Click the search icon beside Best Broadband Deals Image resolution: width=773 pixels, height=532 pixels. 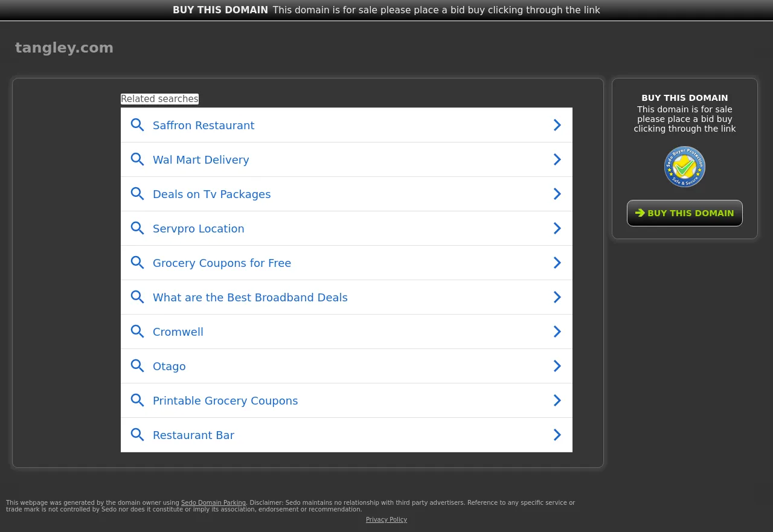pos(138,297)
